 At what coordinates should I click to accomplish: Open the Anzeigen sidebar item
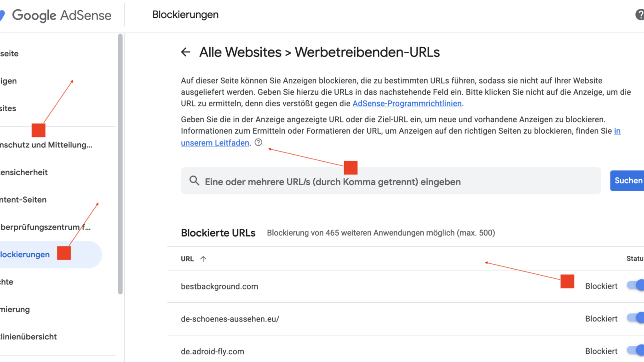point(8,81)
